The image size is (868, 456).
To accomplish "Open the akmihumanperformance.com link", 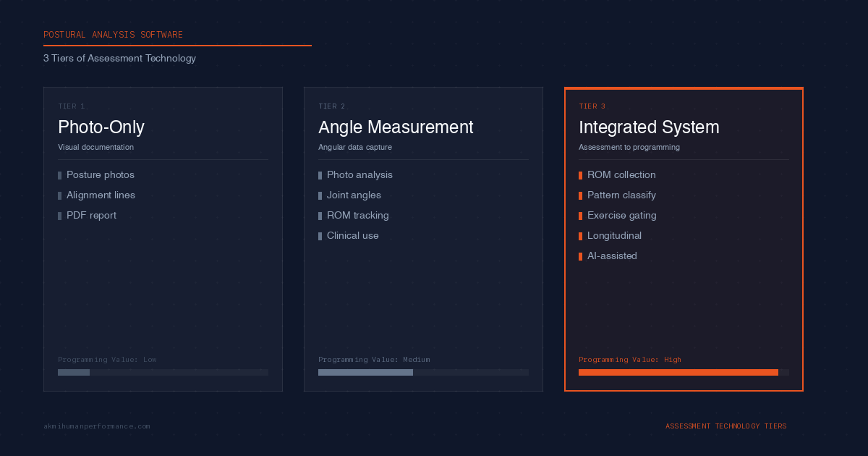I will pos(97,426).
